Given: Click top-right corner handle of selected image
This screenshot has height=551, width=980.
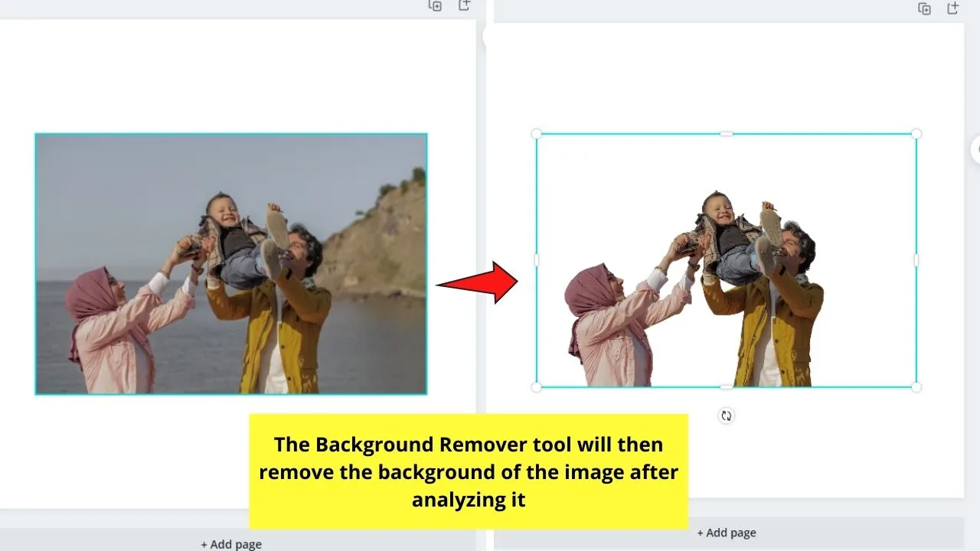Looking at the screenshot, I should point(916,134).
